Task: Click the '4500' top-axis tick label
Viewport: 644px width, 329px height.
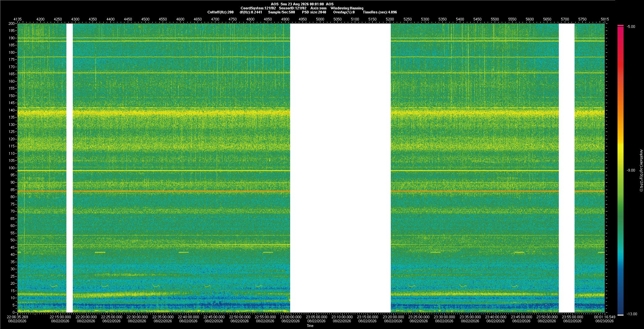Action: point(145,19)
